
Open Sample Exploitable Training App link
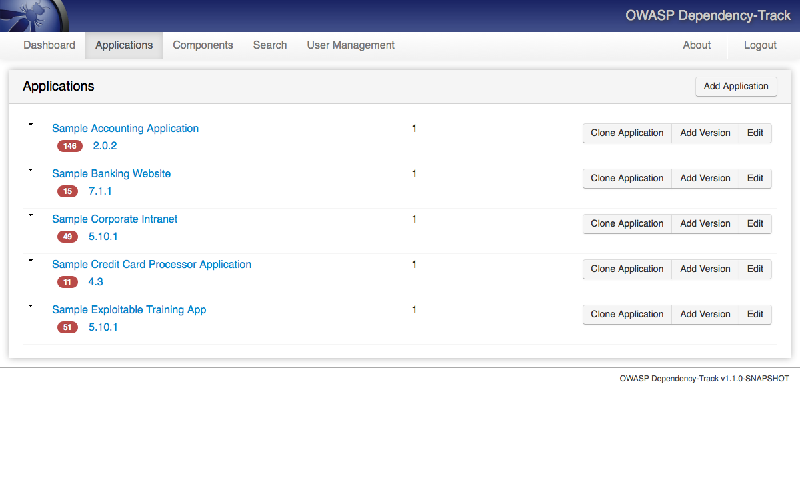point(129,310)
